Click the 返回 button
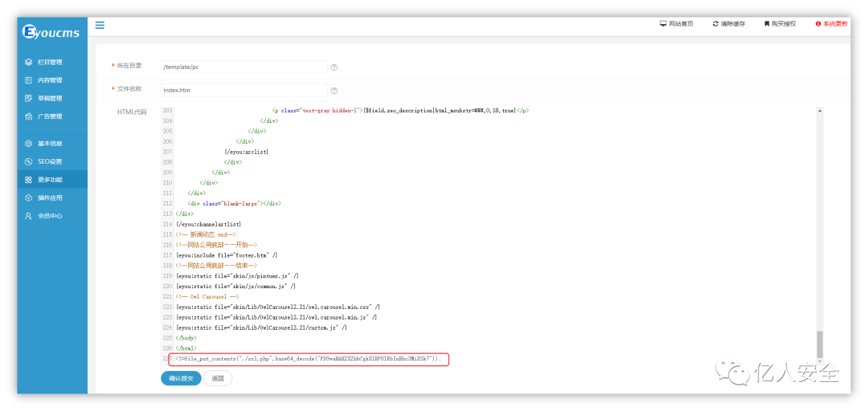The width and height of the screenshot is (868, 411). (x=218, y=378)
